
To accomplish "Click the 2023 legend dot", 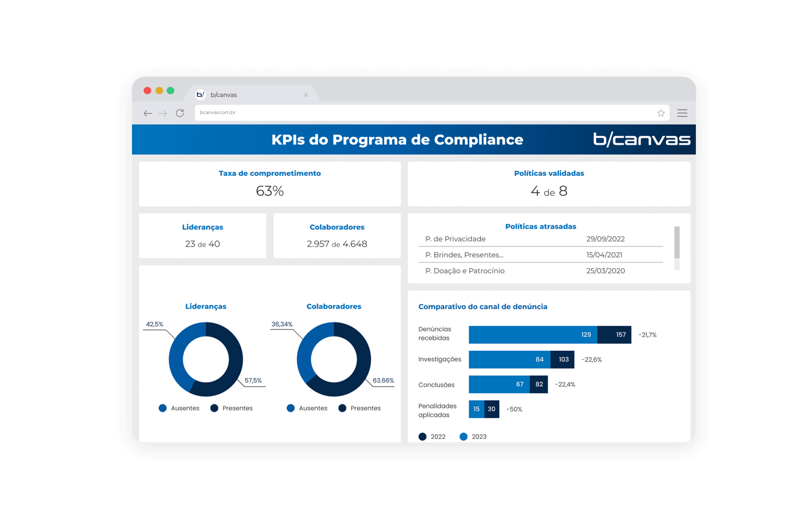I will (x=463, y=437).
